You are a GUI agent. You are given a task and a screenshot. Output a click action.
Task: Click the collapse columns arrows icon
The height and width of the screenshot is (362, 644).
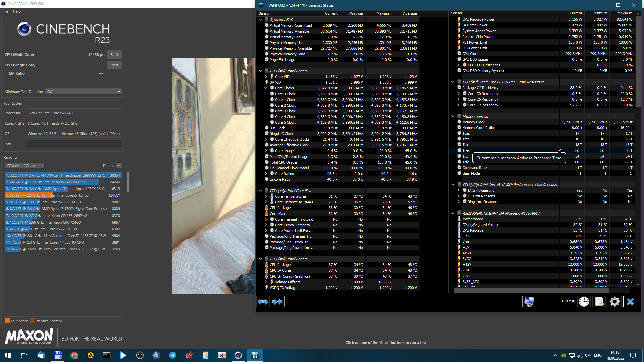point(277,302)
